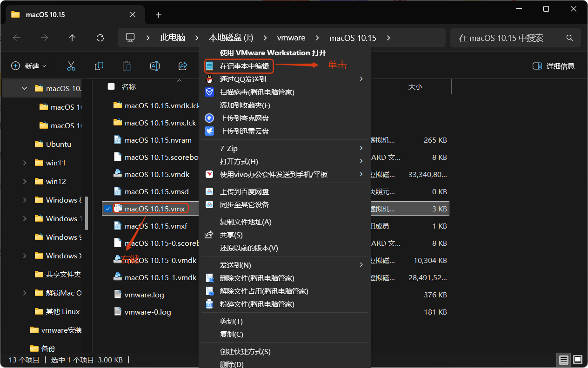Click the Rename icon in the toolbar
Viewport: 588px width, 368px height.
(x=155, y=66)
